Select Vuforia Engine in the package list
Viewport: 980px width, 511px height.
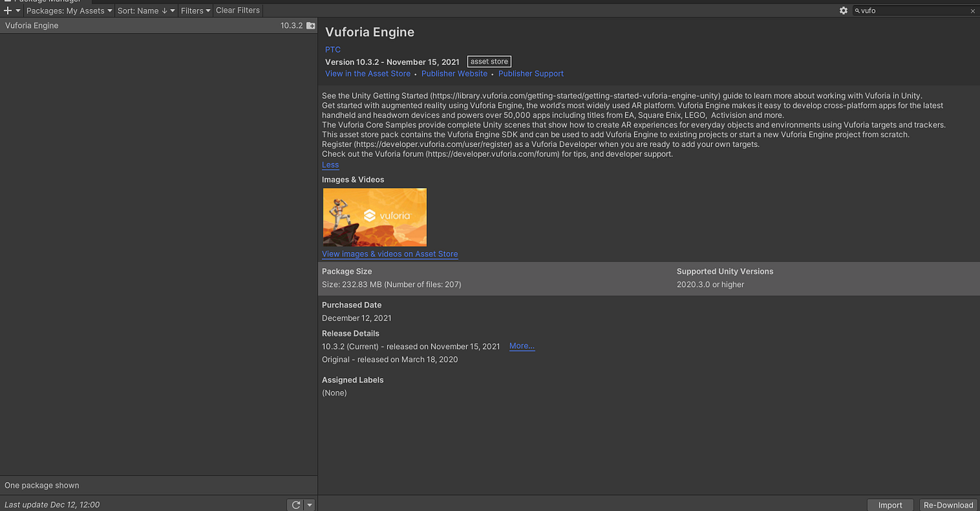[158, 25]
